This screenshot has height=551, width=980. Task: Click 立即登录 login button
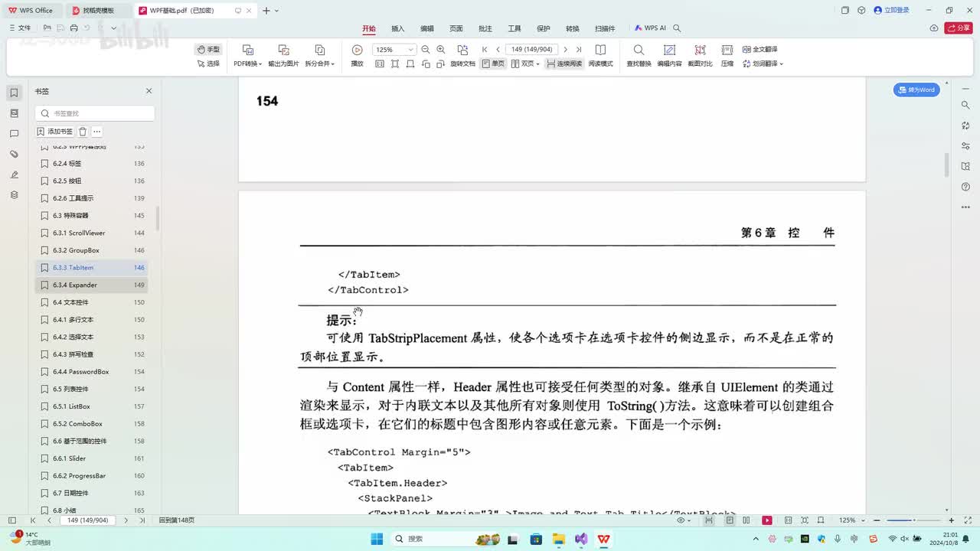coord(892,10)
